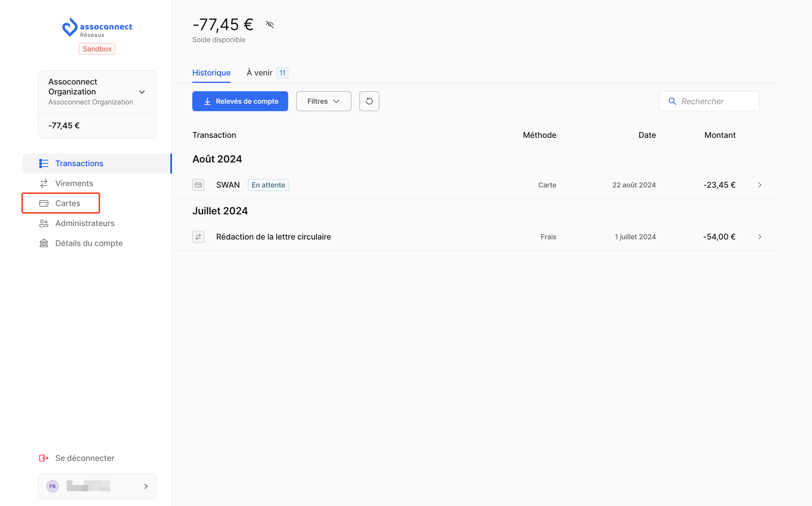812x506 pixels.
Task: Click the Cartes card icon
Action: [44, 203]
